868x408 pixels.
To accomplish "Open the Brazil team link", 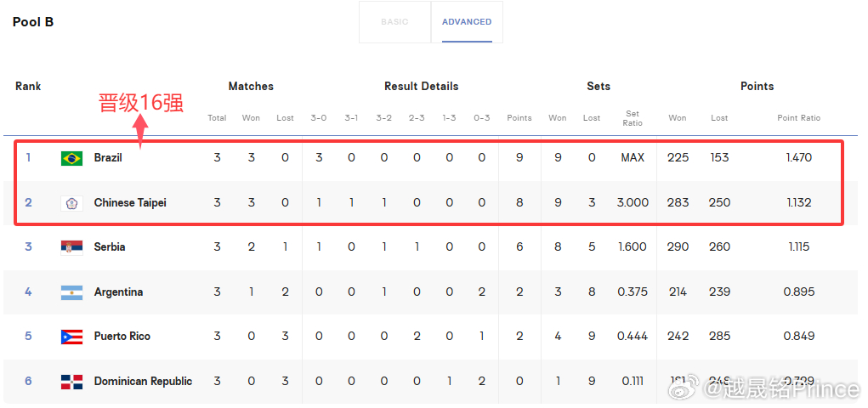I will click(x=108, y=158).
